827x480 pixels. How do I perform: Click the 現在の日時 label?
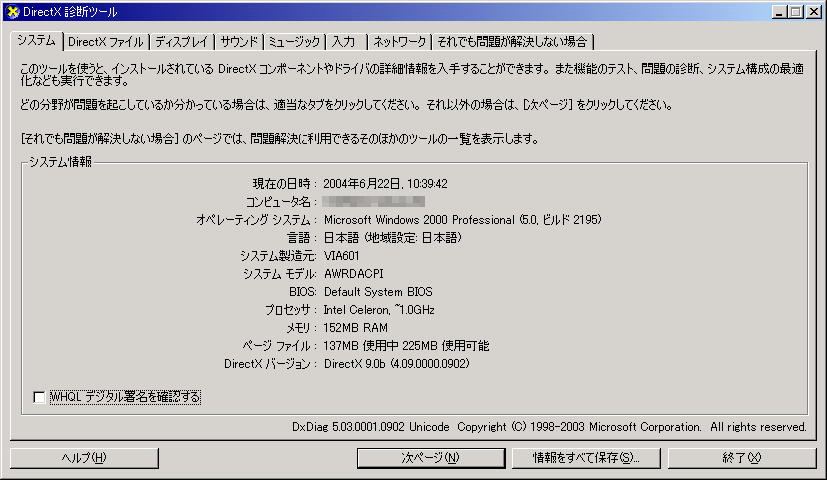[284, 184]
